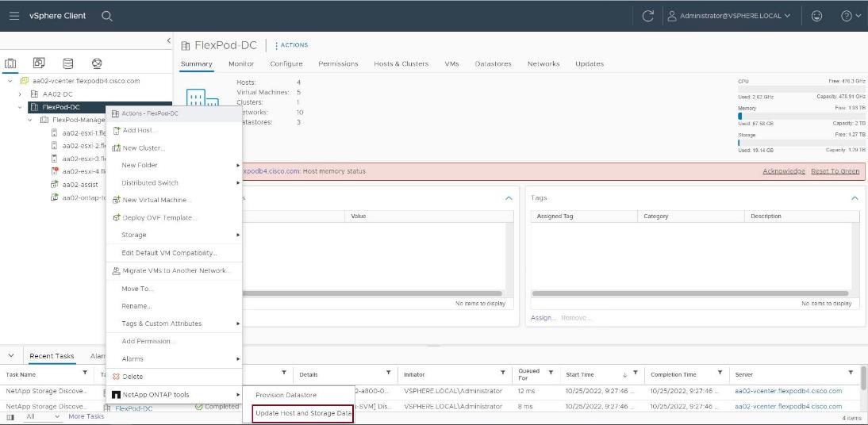Open the Monitor tab

click(241, 63)
